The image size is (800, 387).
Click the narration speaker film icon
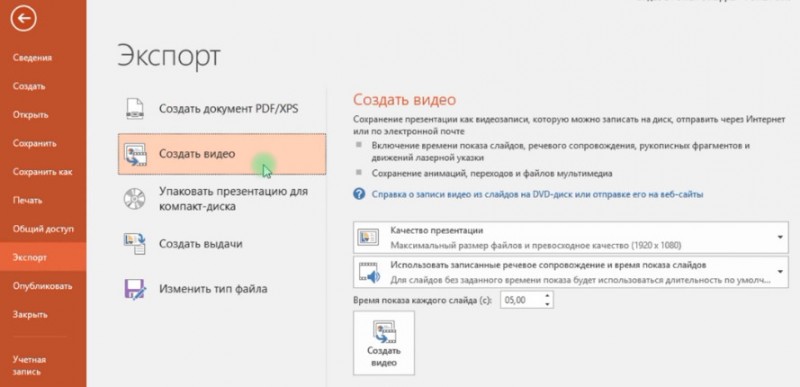pos(368,272)
